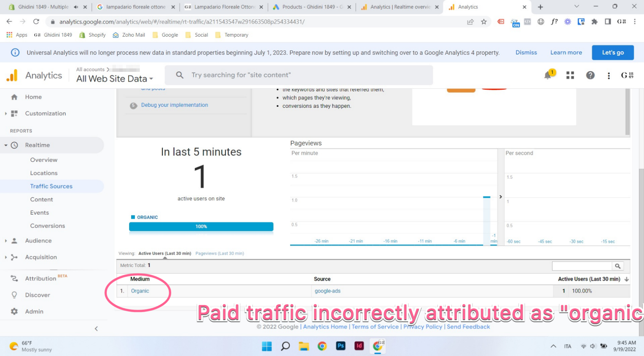The width and height of the screenshot is (644, 356).
Task: Expand the Acquisition reports section
Action: pyautogui.click(x=6, y=257)
